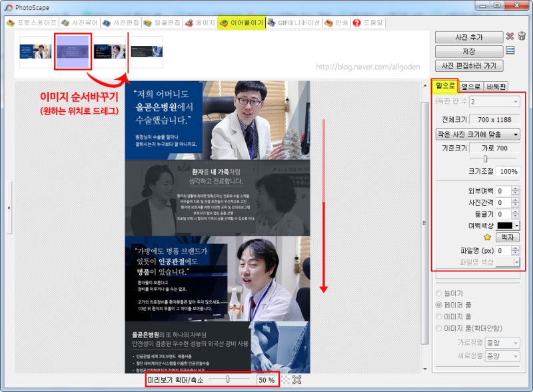Switch to the 사진편집 tab

pyautogui.click(x=121, y=23)
